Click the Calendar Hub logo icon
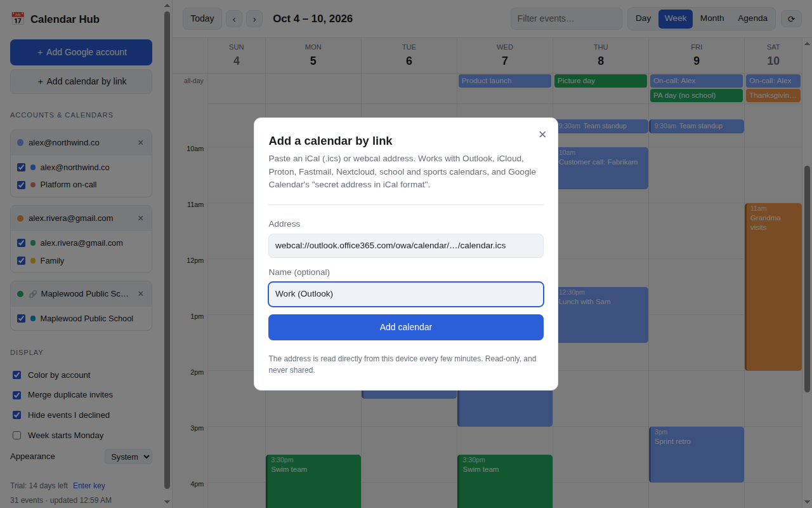Viewport: 812px width, 508px height. (18, 19)
